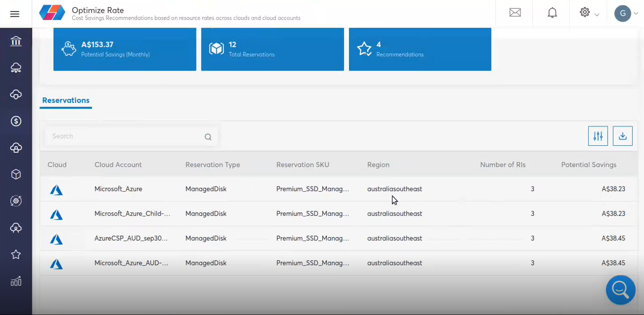Sort by Number of RIs column header

click(x=502, y=165)
